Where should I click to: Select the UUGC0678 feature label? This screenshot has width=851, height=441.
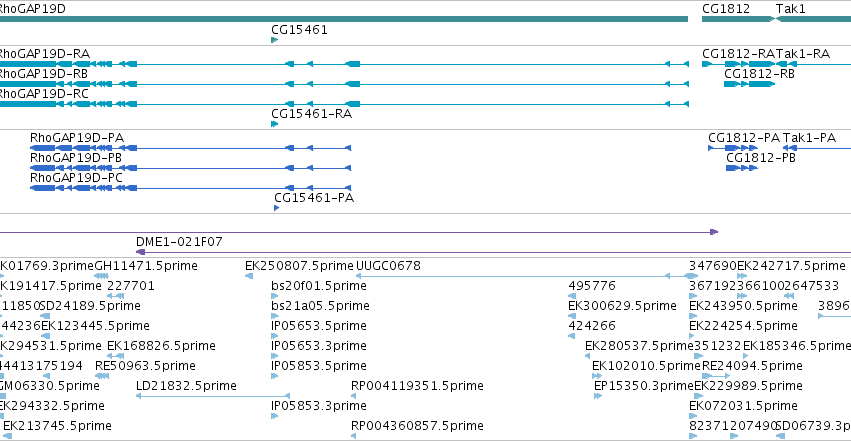[388, 266]
